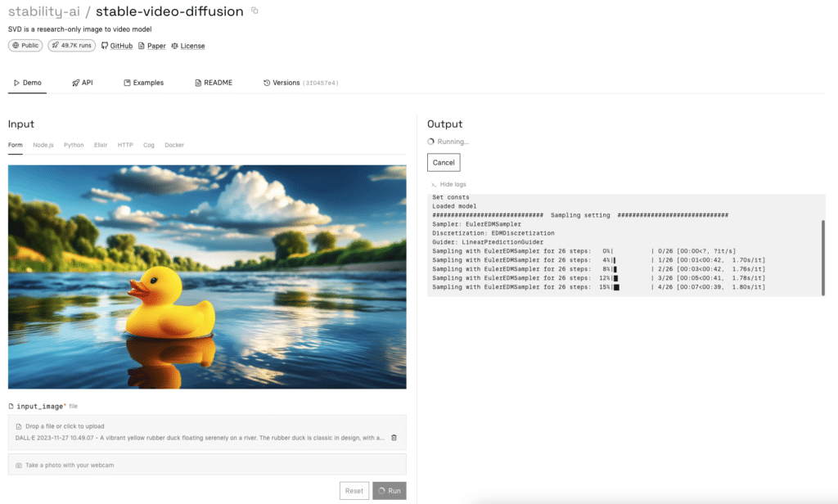Select the Docker input tab
Viewport: 838px width, 504px height.
pyautogui.click(x=174, y=146)
